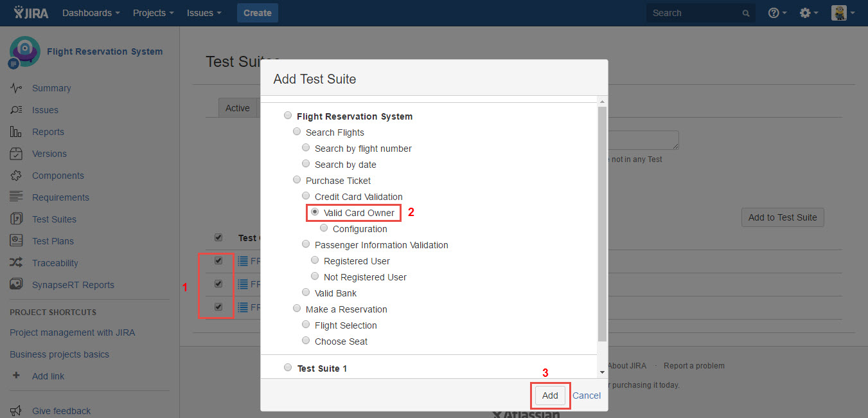Open the Dashboards dropdown menu
The image size is (868, 418).
click(91, 13)
